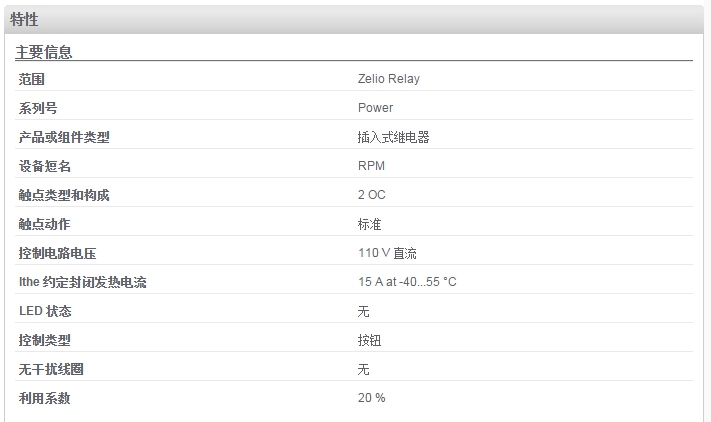Click the 设备短名 row label
This screenshot has width=711, height=422.
(44, 166)
